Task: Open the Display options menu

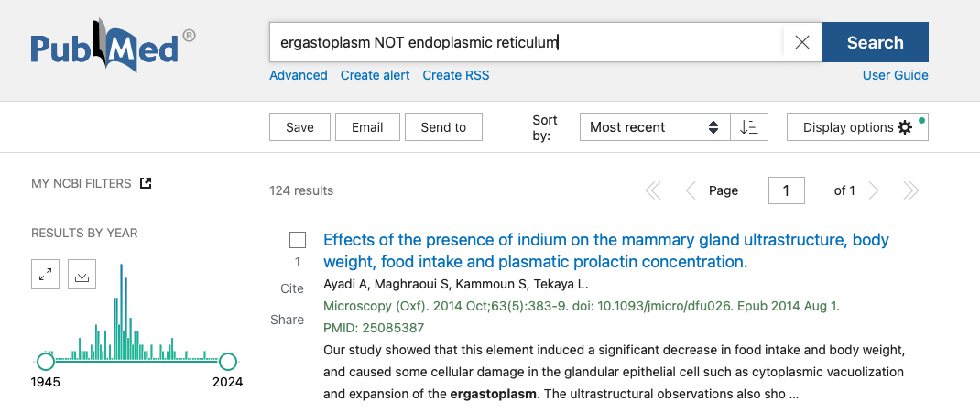Action: (x=857, y=127)
